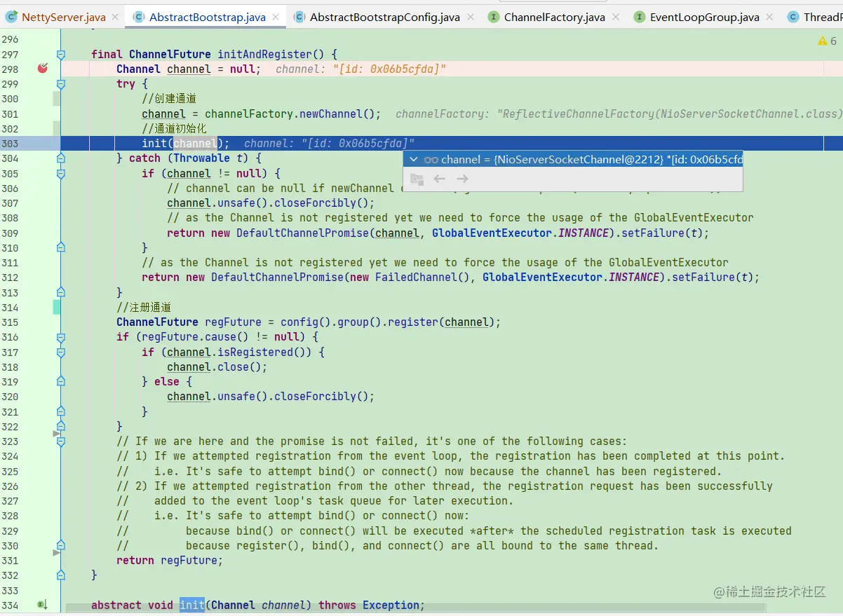Viewport: 843px width, 616px height.
Task: Click the highlighted channel argument in init(channel)
Action: (x=196, y=144)
